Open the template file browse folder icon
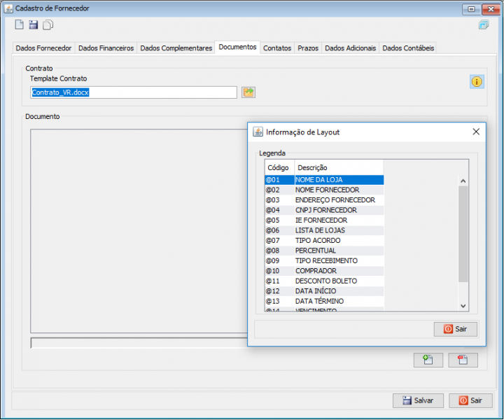 coord(248,92)
